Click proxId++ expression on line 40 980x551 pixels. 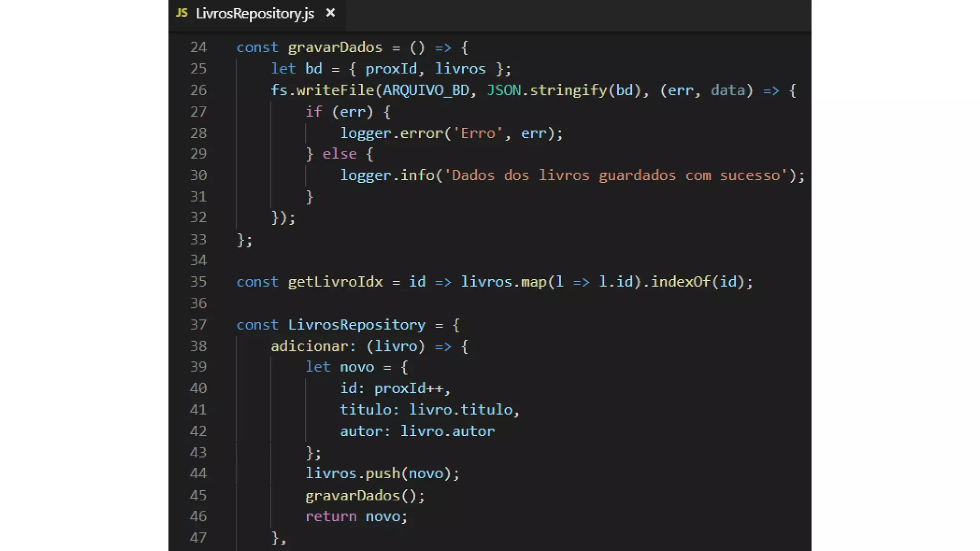[409, 388]
